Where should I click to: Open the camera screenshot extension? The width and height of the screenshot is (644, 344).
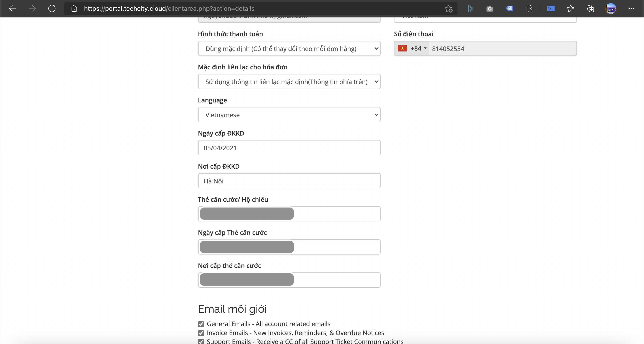(x=489, y=9)
